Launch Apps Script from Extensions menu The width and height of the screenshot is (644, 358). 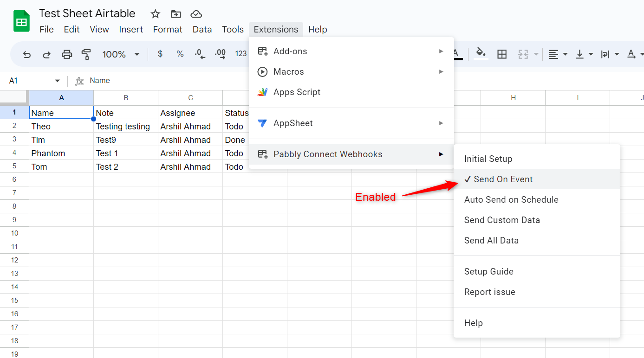[x=351, y=92]
